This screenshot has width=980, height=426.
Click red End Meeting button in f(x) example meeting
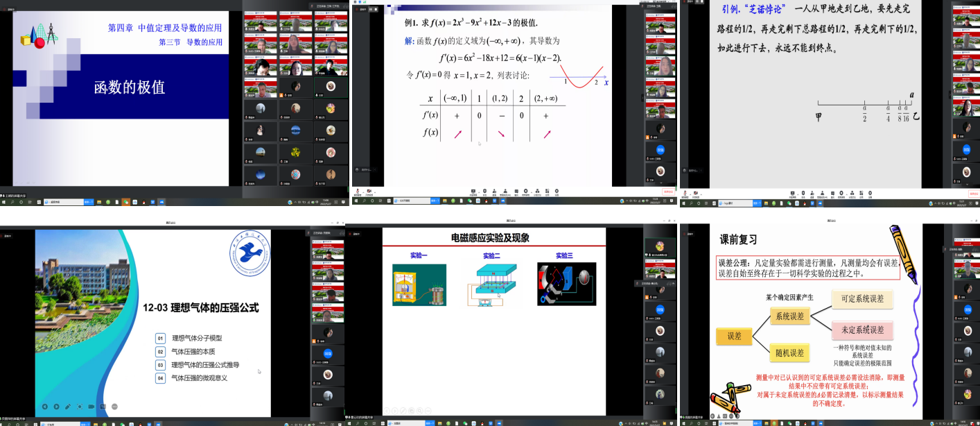tap(667, 191)
